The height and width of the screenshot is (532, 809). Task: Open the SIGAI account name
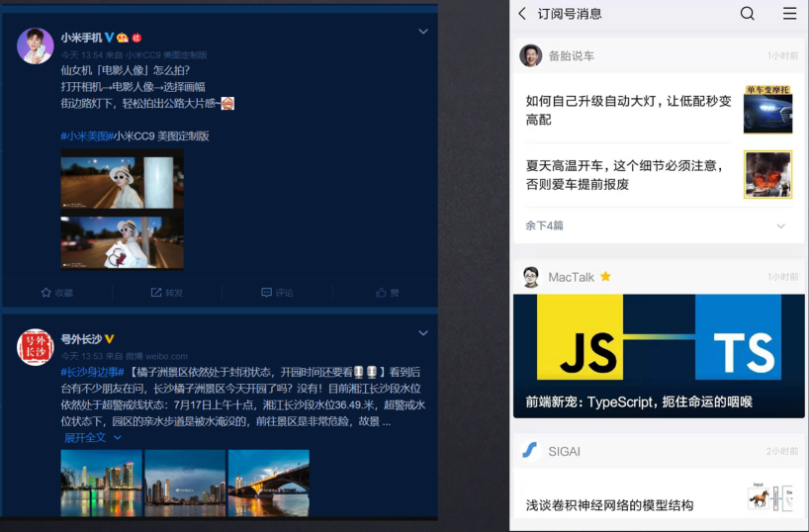[564, 451]
